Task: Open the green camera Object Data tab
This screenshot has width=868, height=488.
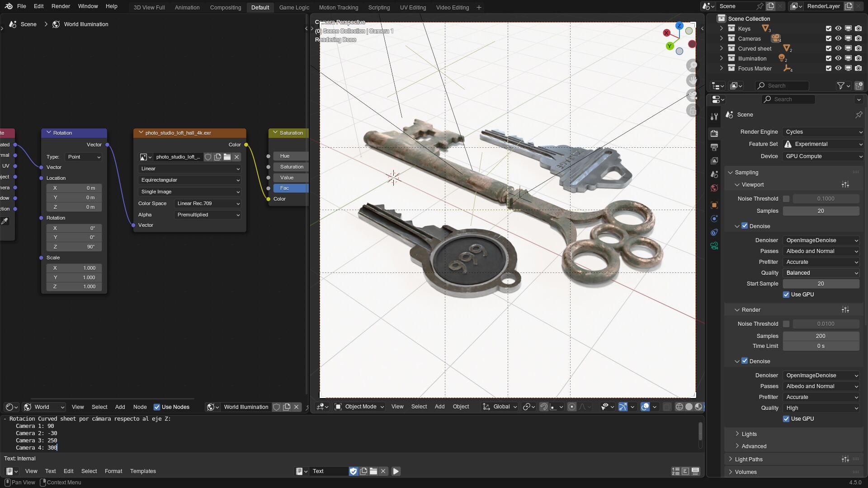Action: point(714,246)
